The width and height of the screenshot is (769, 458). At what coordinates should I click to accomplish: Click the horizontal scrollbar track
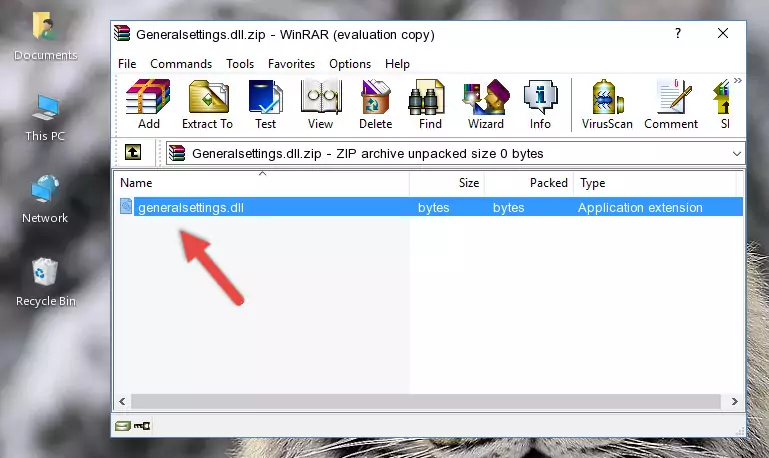(x=426, y=401)
